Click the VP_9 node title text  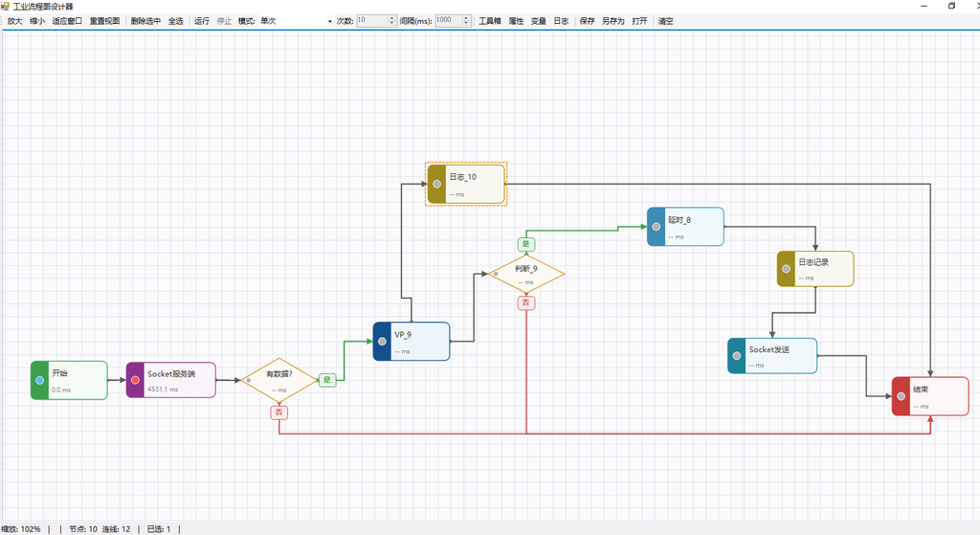pos(403,334)
